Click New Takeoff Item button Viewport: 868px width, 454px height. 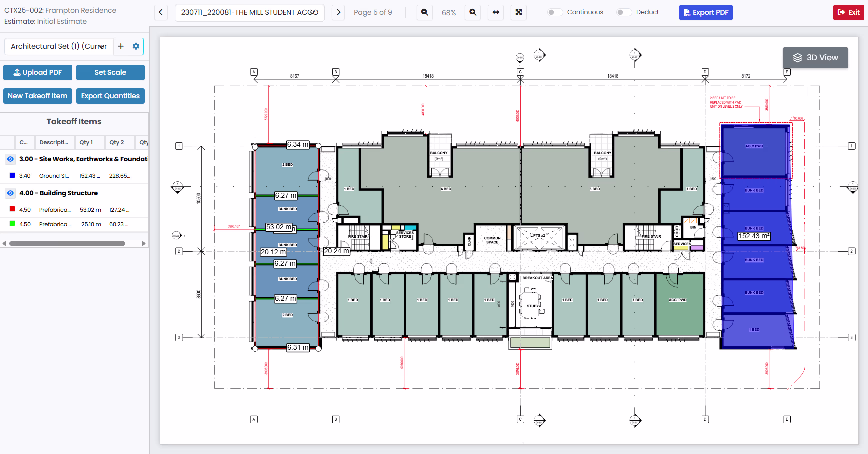38,96
